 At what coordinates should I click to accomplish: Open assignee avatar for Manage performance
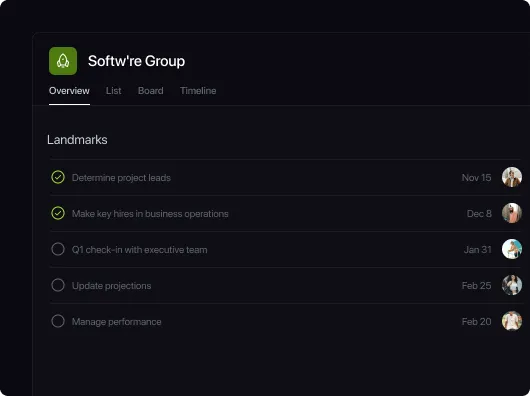pyautogui.click(x=512, y=321)
